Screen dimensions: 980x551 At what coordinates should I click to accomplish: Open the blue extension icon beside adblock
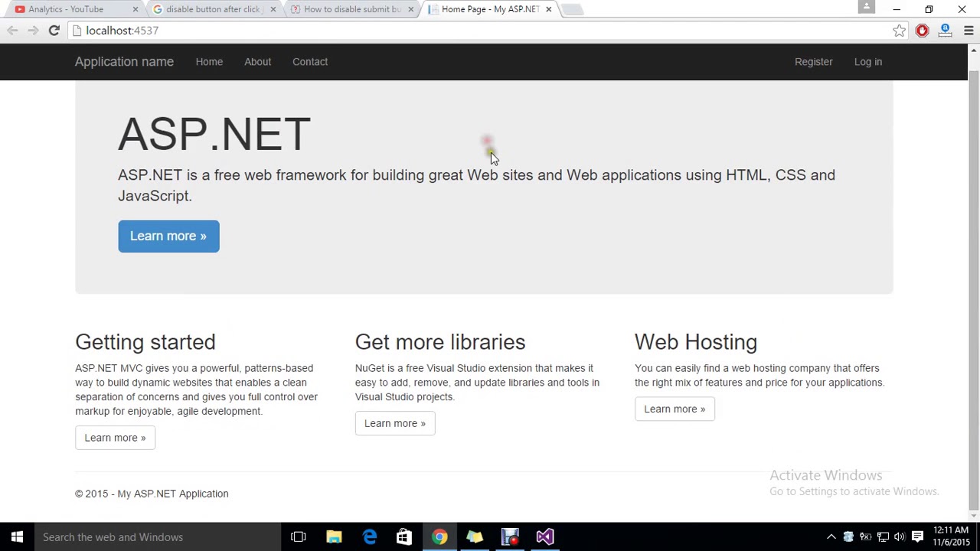946,31
